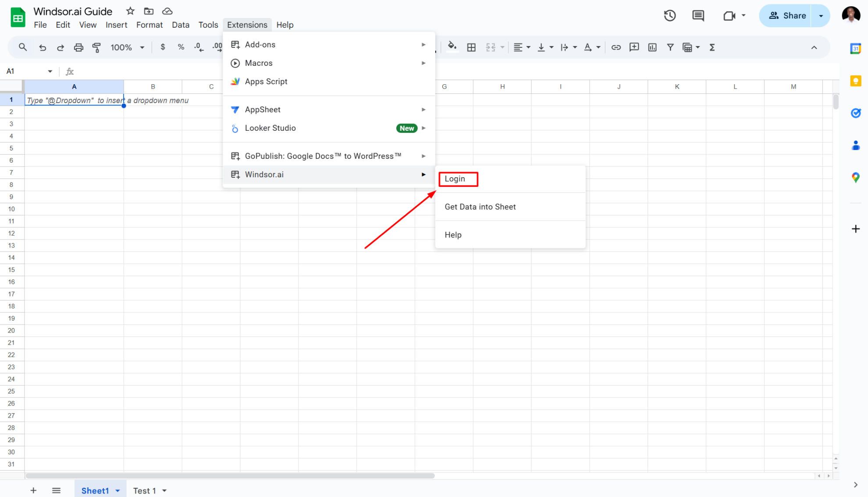Open the File menu
Screen dimensions: 868x497
point(40,25)
